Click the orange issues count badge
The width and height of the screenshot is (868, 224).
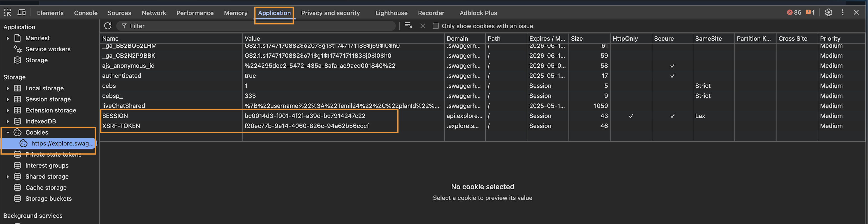[810, 13]
